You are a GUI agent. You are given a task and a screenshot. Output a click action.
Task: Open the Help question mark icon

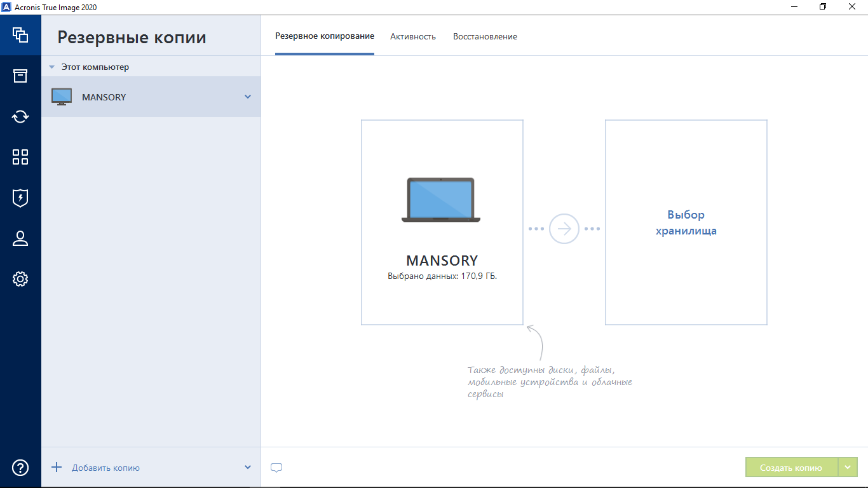point(20,468)
